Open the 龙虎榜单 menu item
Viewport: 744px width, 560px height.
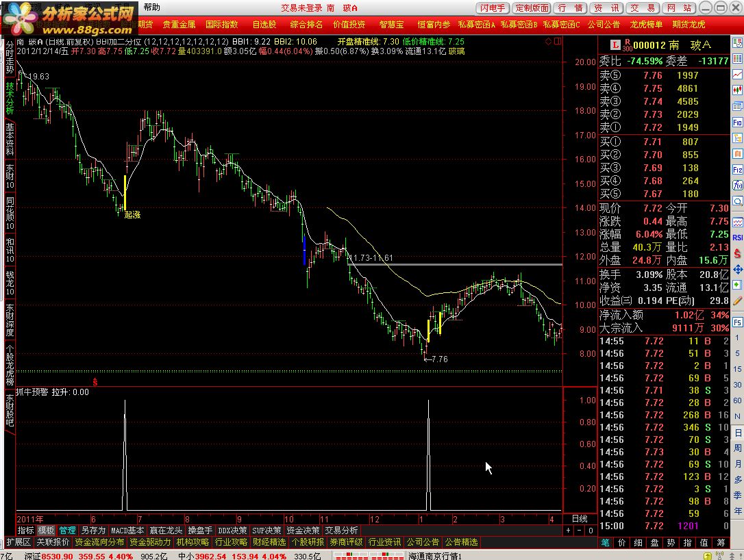646,24
